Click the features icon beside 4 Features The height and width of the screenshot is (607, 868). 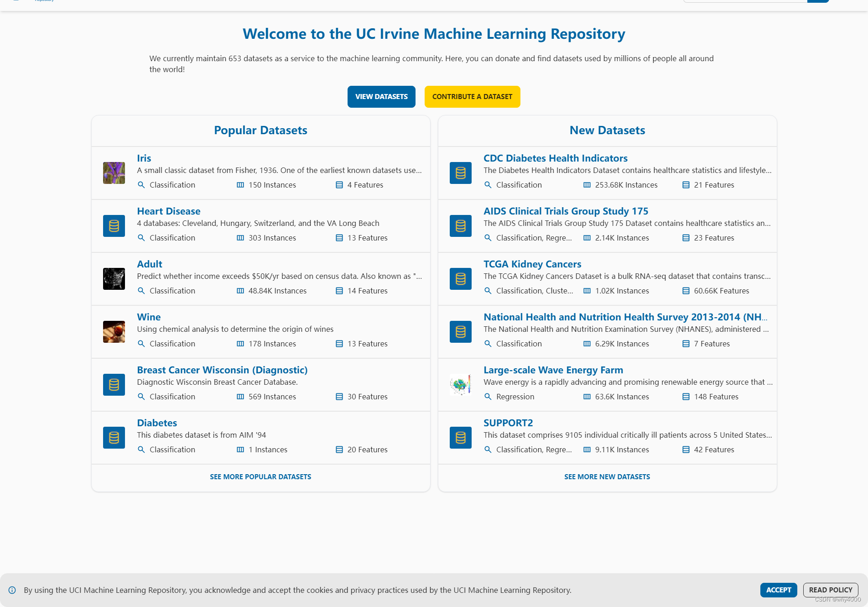pos(339,185)
